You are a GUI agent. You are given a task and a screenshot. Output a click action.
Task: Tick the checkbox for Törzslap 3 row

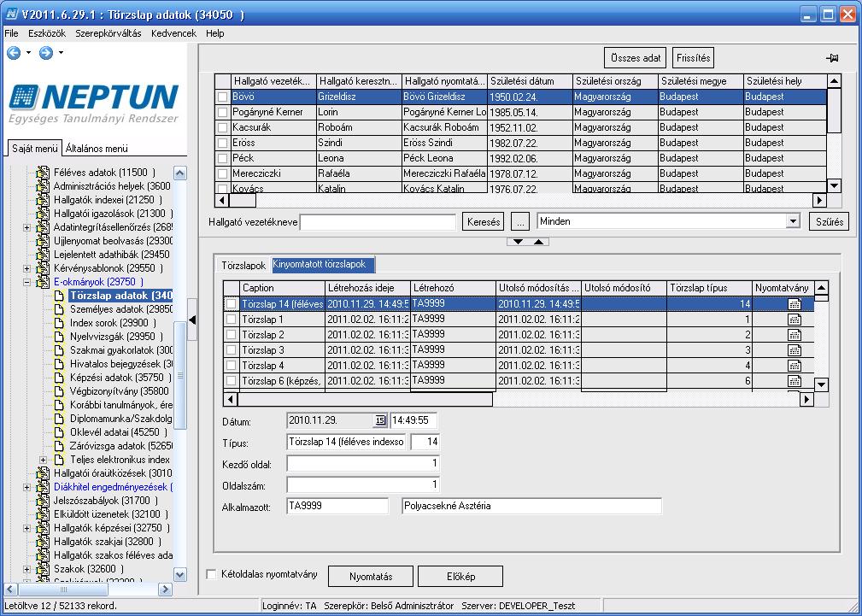coord(232,349)
